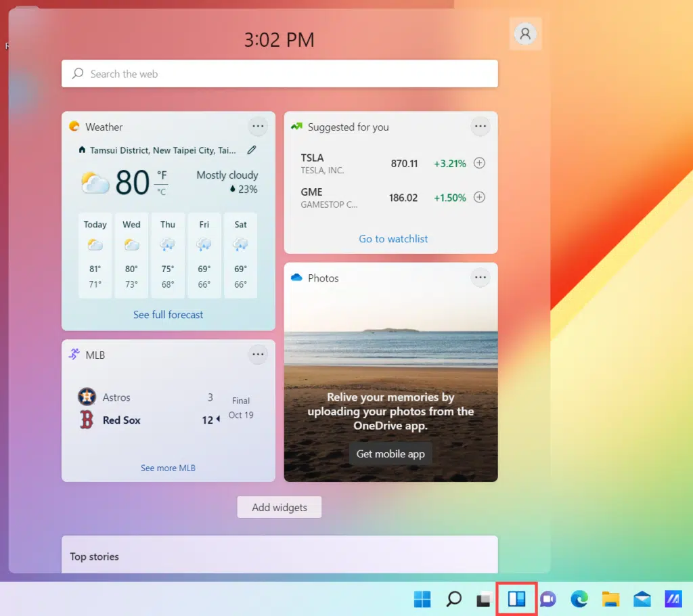Viewport: 693px width, 616px height.
Task: Add TSLA to watchlist plus icon
Action: tap(480, 163)
